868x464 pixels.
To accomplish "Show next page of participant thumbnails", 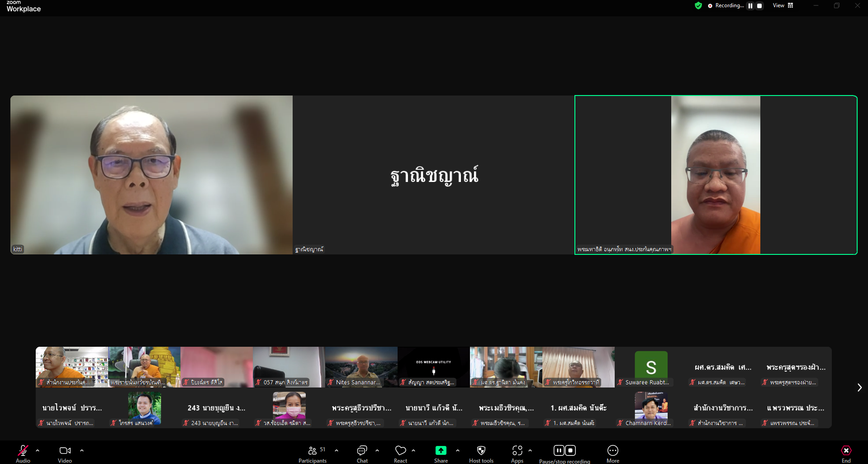I will 859,387.
